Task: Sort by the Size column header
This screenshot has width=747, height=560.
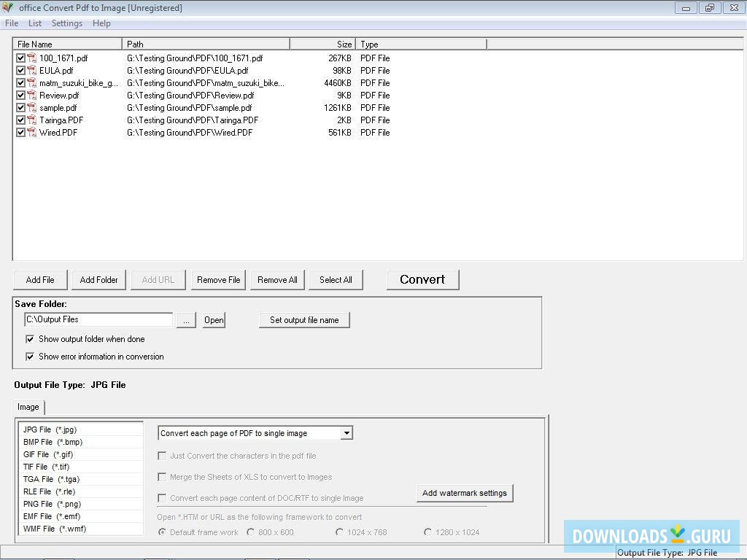Action: coord(322,44)
